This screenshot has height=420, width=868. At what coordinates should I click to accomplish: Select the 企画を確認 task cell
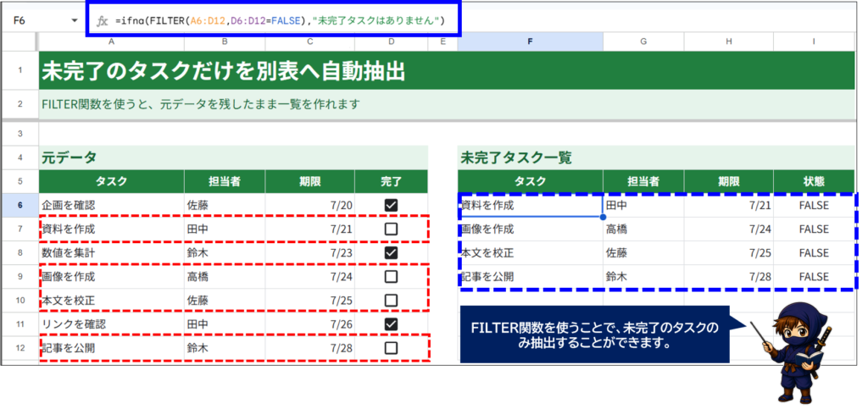(111, 205)
